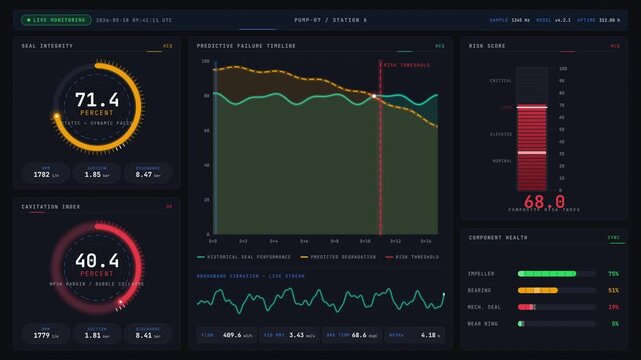This screenshot has width=641, height=360.
Task: Click the 71.4 percent seal integrity gauge
Action: click(x=97, y=108)
